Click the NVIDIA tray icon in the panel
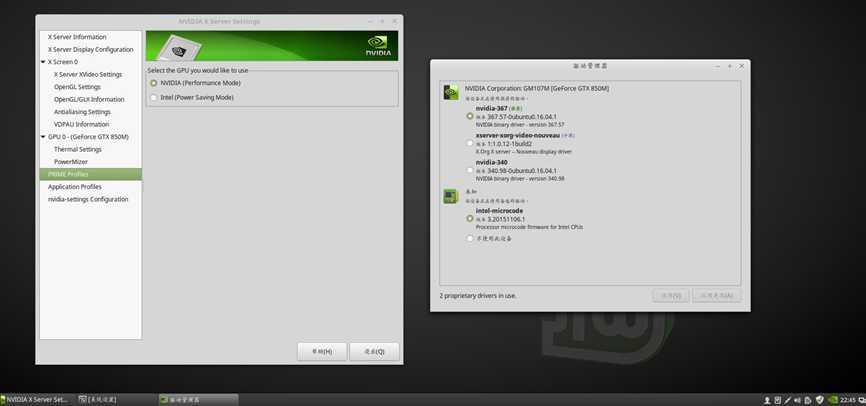866x406 pixels. 833,399
